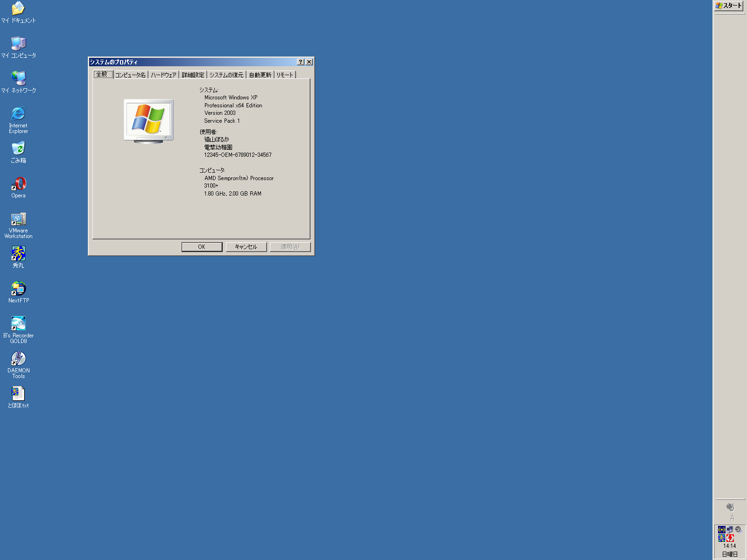The width and height of the screenshot is (747, 560).
Task: Switch to the システムの復元 tab
Action: pyautogui.click(x=226, y=75)
